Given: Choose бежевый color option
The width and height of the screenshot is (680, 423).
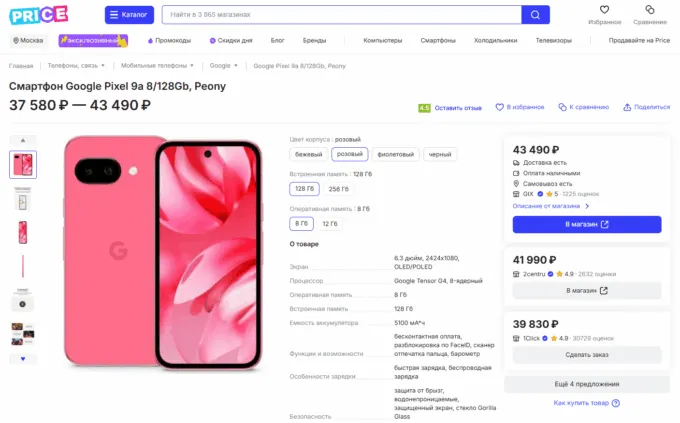Looking at the screenshot, I should click(308, 154).
